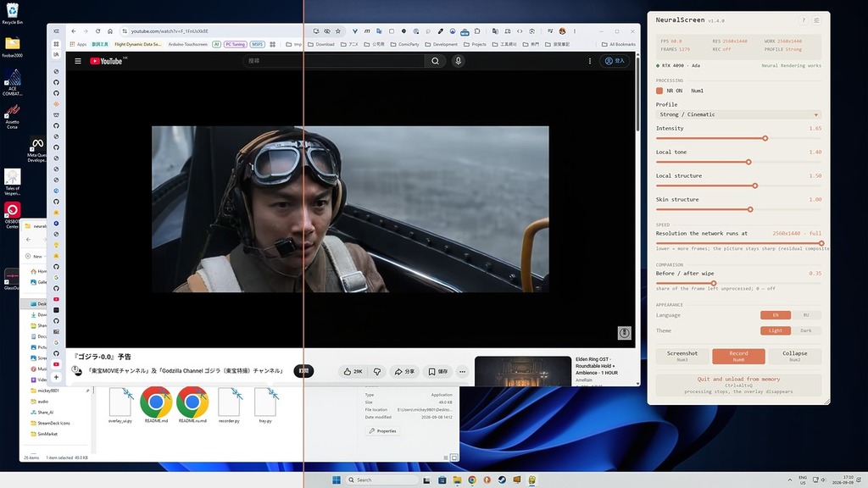Reload the YouTube page
Screen dimensions: 868x488
pos(98,31)
